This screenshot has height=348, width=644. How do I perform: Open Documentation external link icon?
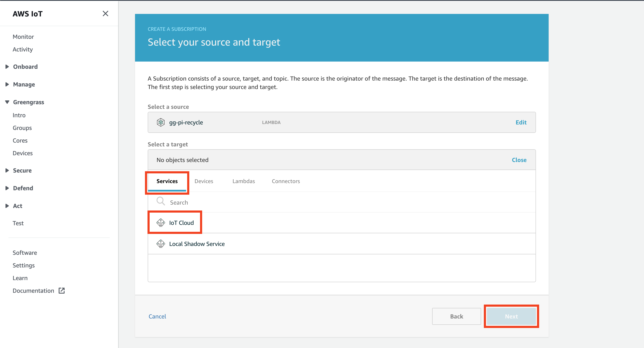click(x=61, y=291)
